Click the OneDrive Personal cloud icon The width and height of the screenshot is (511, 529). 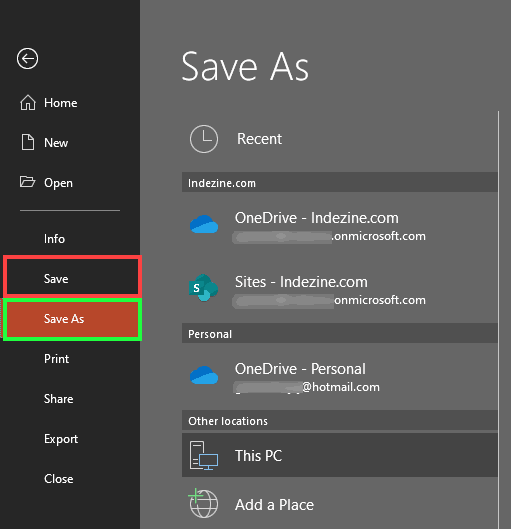coord(204,375)
